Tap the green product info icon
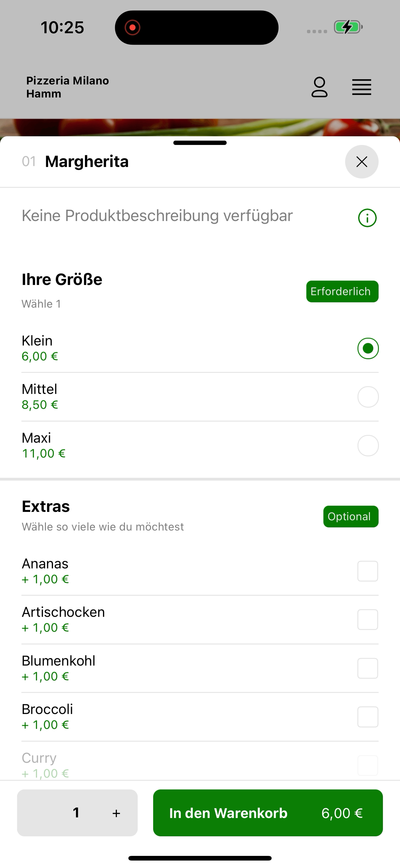This screenshot has height=868, width=400. click(367, 218)
